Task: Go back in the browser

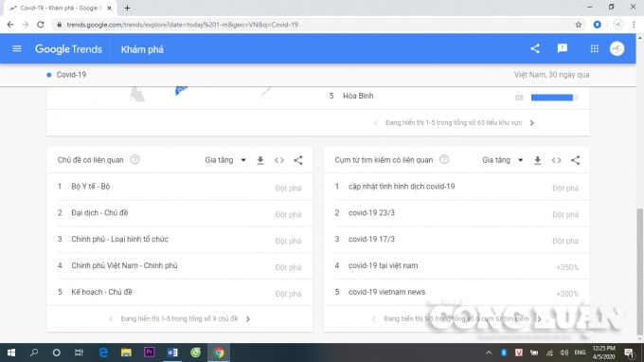Action: [10, 25]
